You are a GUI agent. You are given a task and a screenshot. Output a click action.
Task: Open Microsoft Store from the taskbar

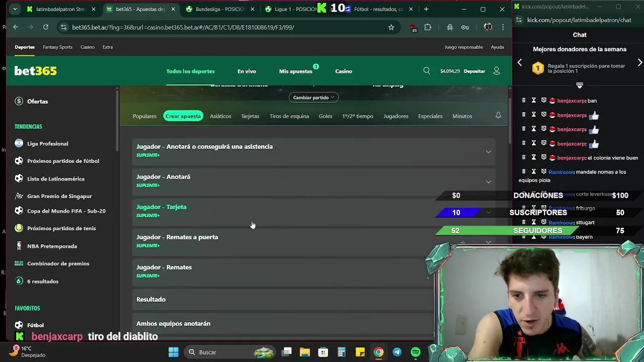pos(323,352)
